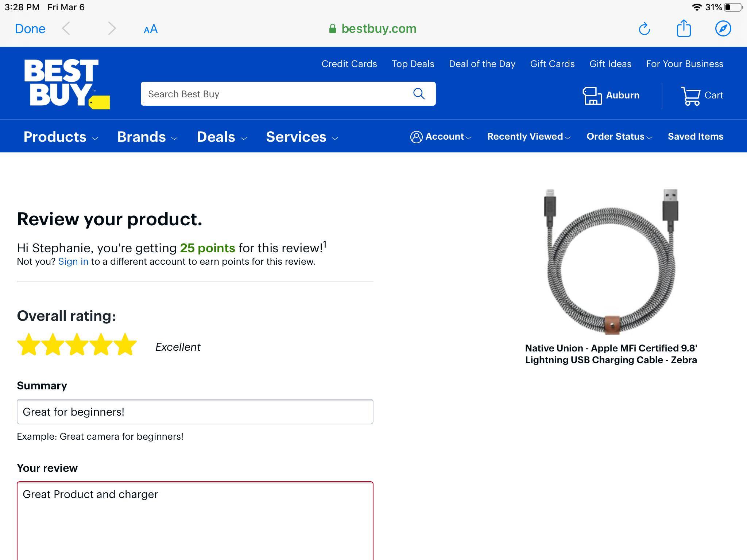Click the Sign in link

click(73, 261)
